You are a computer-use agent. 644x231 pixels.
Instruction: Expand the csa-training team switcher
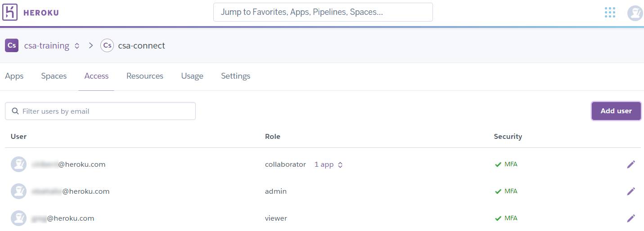coord(77,46)
